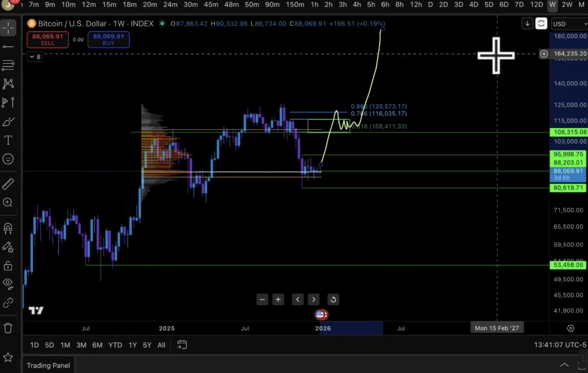
Task: Open the favorites star toolbar icon
Action: coord(8,357)
